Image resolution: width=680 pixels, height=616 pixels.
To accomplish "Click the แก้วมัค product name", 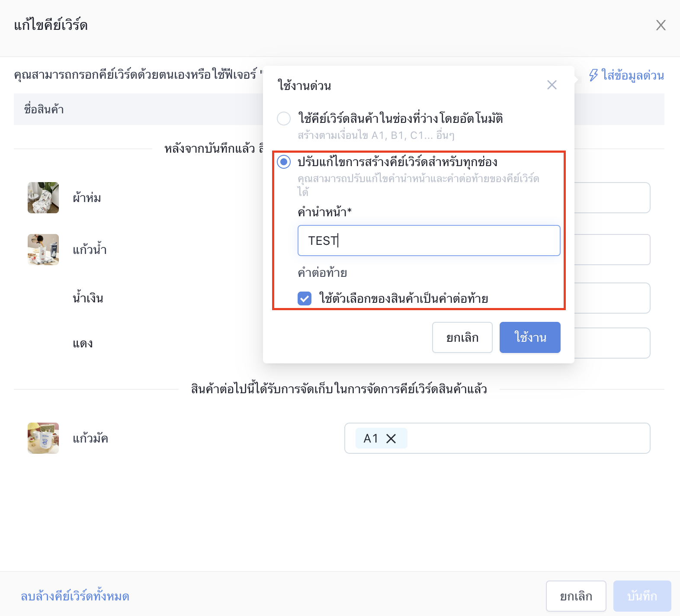I will (90, 438).
